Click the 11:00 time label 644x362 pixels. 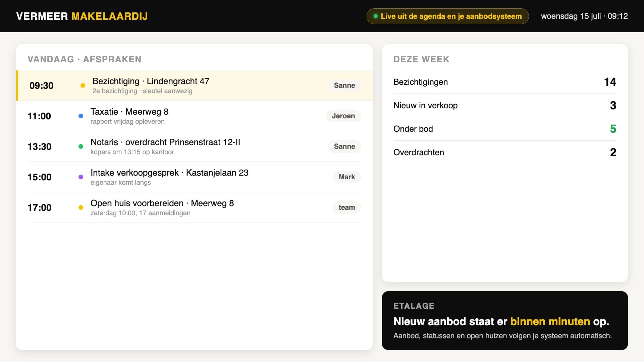(x=39, y=116)
